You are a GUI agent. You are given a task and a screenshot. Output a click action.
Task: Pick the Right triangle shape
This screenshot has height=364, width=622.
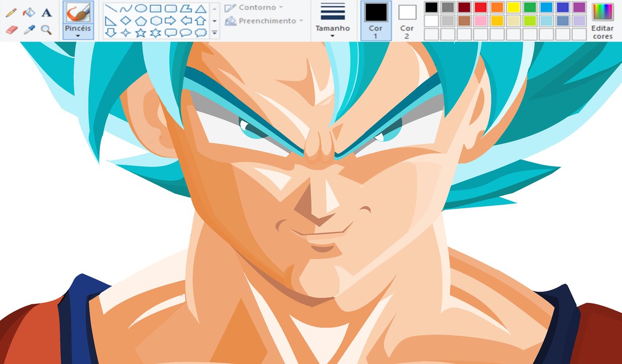coord(111,21)
